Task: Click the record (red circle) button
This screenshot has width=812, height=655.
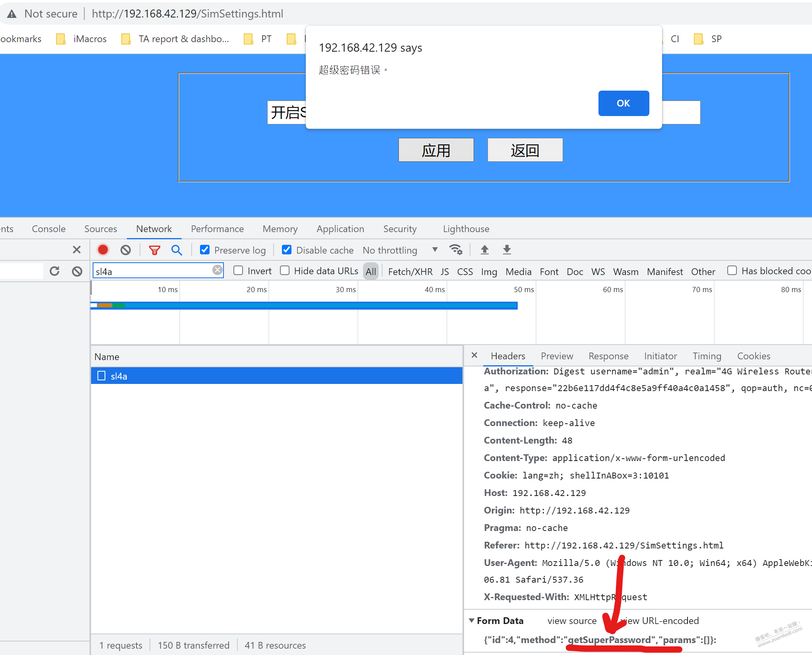Action: click(104, 249)
